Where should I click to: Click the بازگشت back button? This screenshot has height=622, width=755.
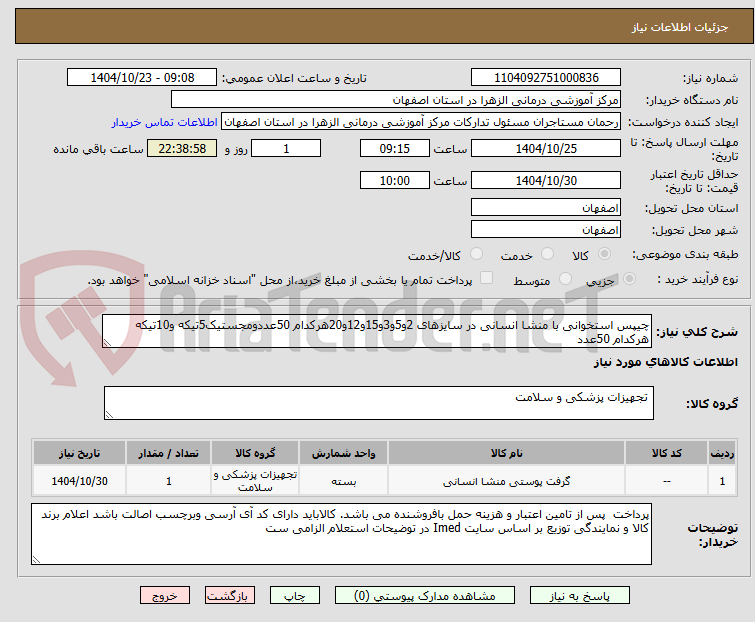click(230, 596)
